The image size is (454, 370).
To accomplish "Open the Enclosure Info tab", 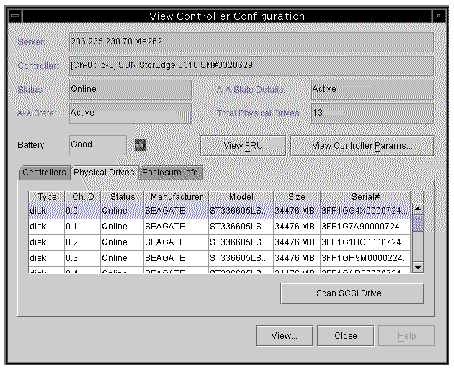I will (170, 172).
